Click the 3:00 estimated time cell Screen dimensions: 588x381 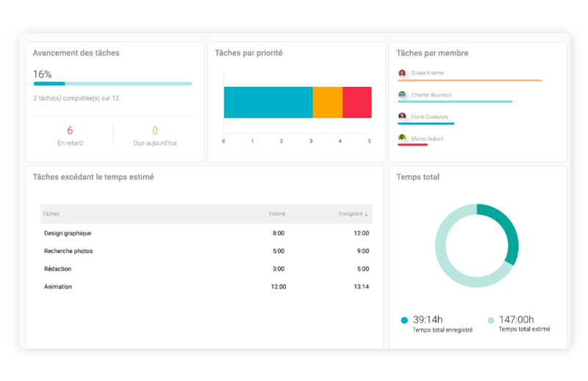tap(279, 268)
